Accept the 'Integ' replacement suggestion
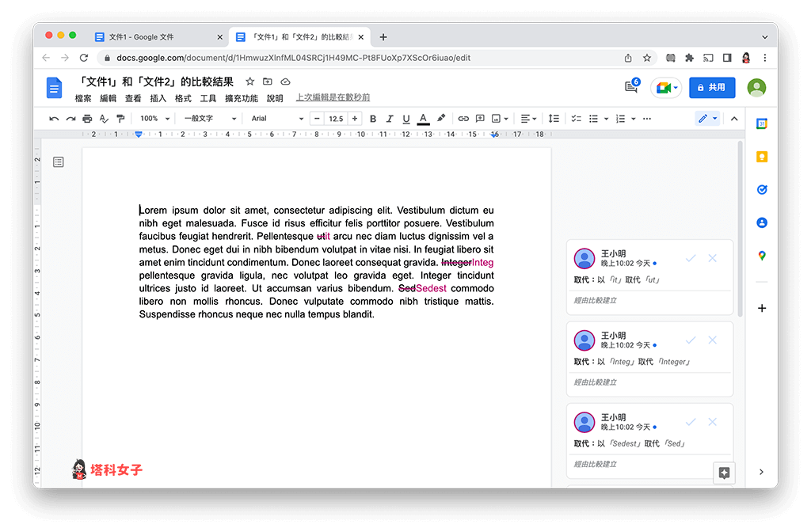 (691, 340)
